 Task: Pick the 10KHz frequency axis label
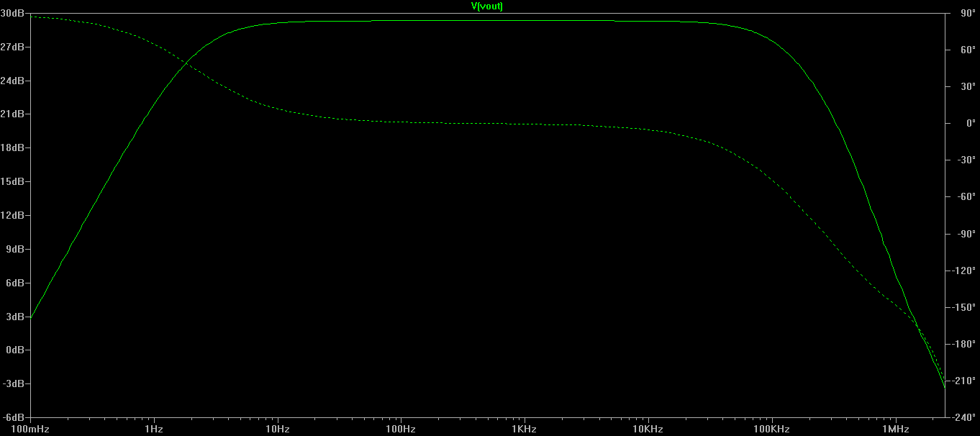[x=648, y=430]
